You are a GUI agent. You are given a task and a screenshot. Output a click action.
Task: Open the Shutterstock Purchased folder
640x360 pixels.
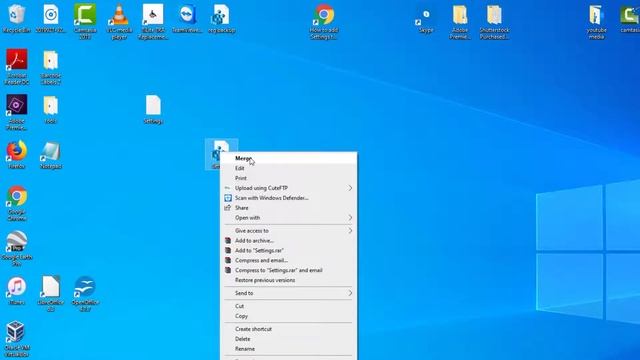[x=494, y=21]
